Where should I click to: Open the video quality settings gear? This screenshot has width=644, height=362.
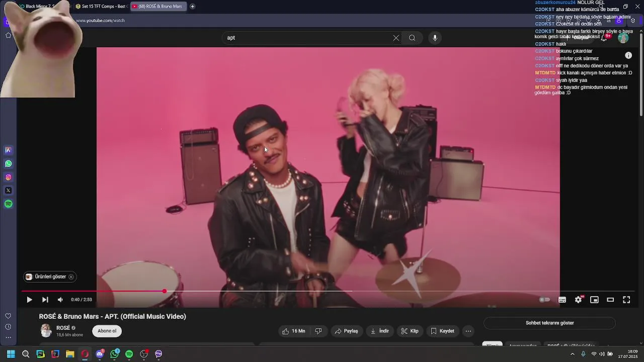click(579, 300)
